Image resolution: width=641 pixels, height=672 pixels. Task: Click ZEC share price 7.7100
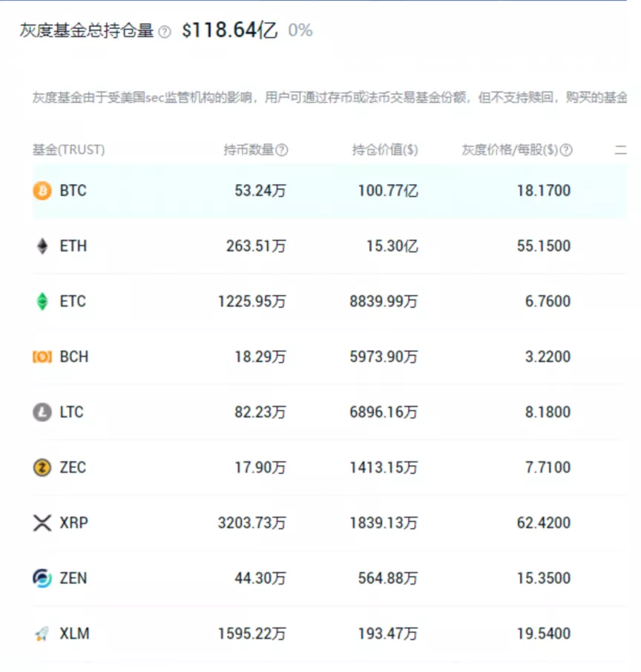point(548,467)
